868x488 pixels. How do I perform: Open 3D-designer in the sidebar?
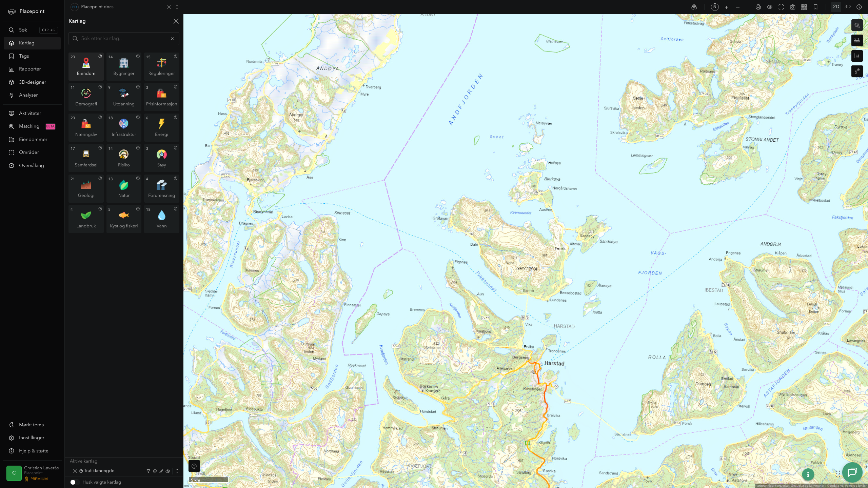[32, 82]
